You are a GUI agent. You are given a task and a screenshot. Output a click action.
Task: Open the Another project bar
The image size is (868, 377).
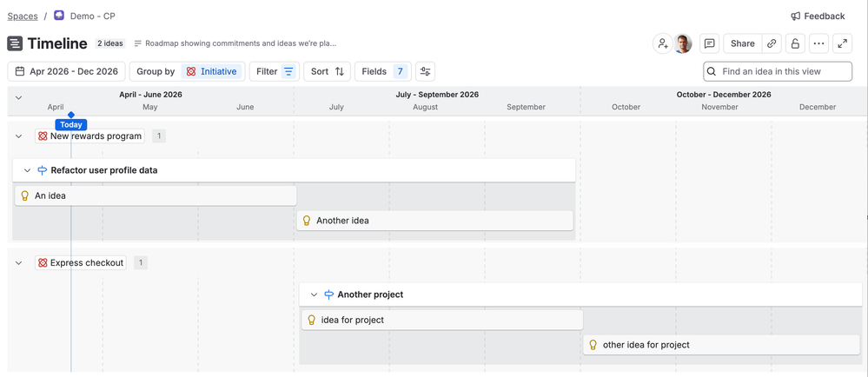580,294
